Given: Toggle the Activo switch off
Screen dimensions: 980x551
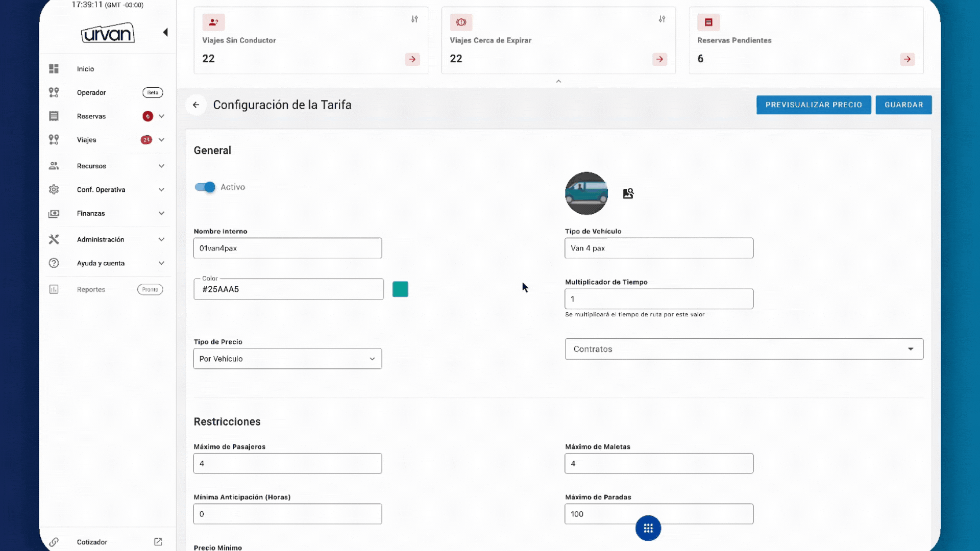Looking at the screenshot, I should 205,187.
